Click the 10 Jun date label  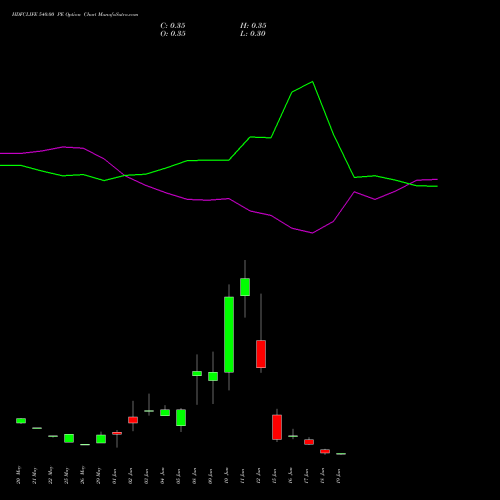click(226, 476)
